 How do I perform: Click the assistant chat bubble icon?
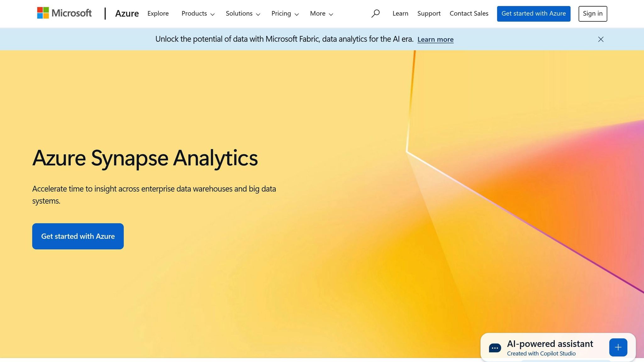[495, 348]
